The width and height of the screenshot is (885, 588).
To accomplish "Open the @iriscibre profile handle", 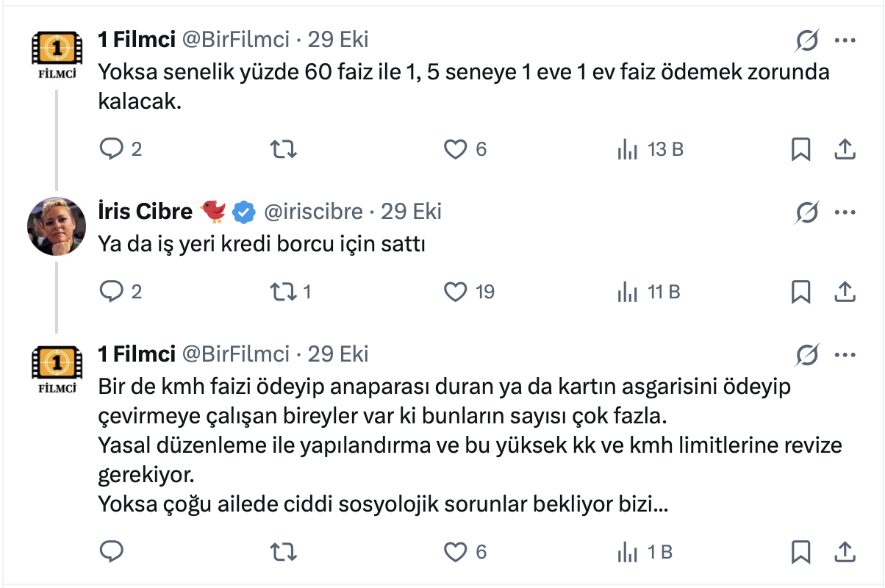I will tap(313, 212).
